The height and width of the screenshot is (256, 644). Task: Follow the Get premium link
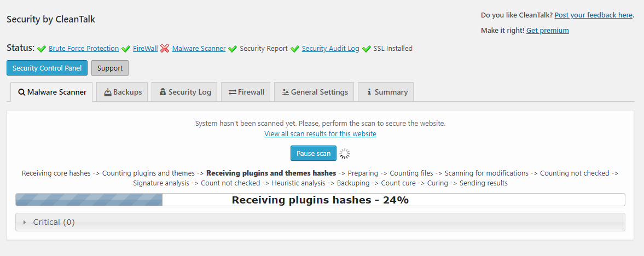[548, 31]
